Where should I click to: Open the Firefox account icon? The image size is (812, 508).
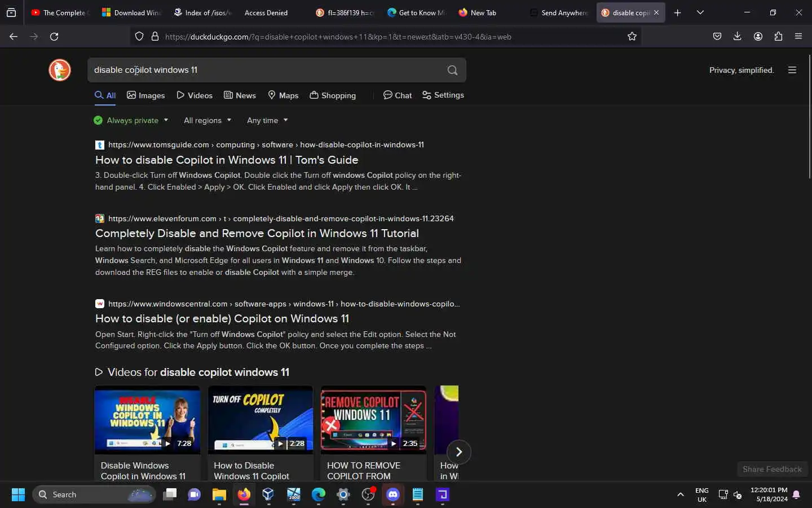[x=758, y=37]
